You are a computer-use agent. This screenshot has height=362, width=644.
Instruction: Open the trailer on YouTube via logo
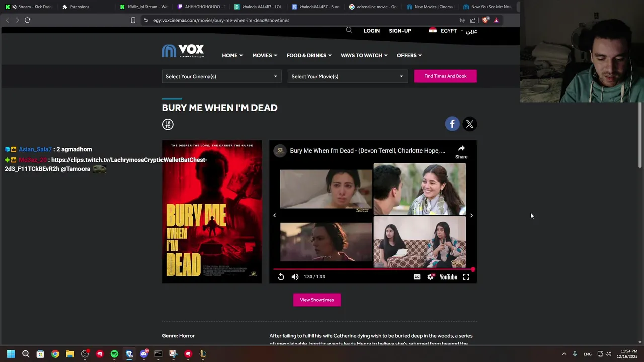point(448,277)
